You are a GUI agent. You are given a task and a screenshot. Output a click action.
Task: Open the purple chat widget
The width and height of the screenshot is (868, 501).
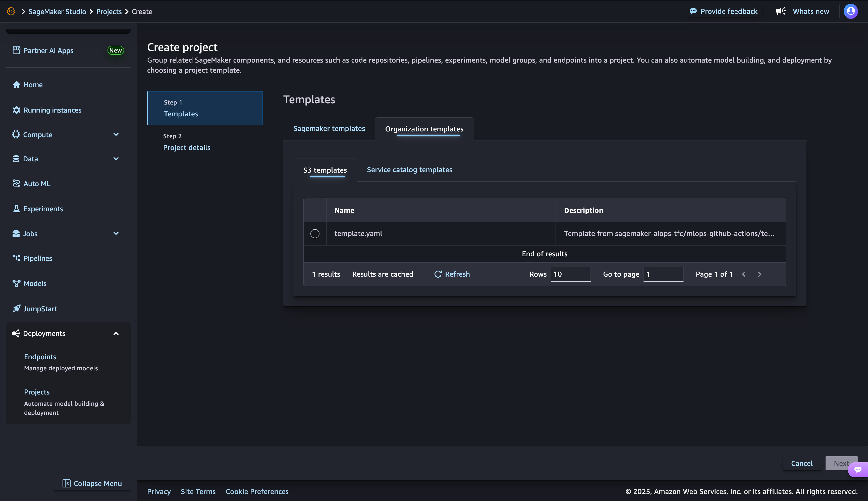point(858,470)
